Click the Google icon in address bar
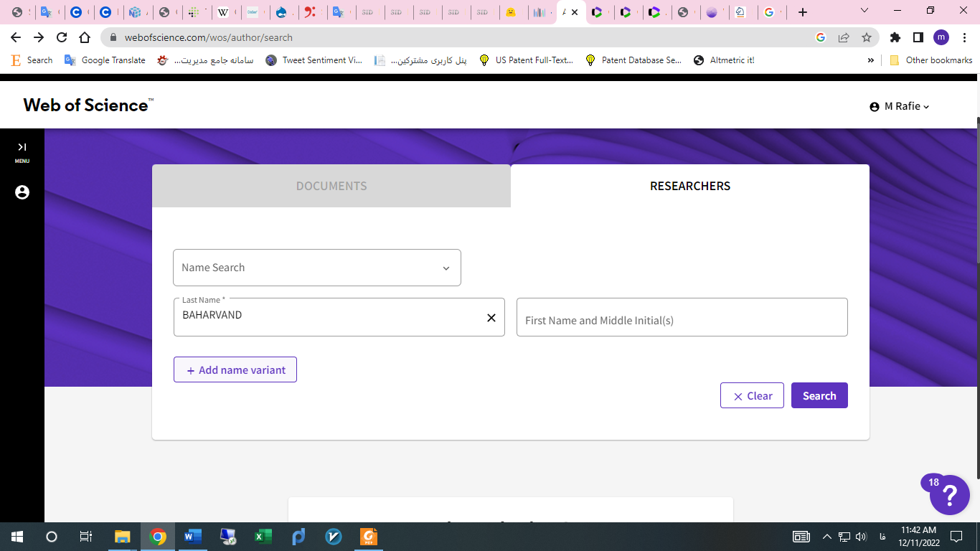The width and height of the screenshot is (980, 551). click(821, 37)
